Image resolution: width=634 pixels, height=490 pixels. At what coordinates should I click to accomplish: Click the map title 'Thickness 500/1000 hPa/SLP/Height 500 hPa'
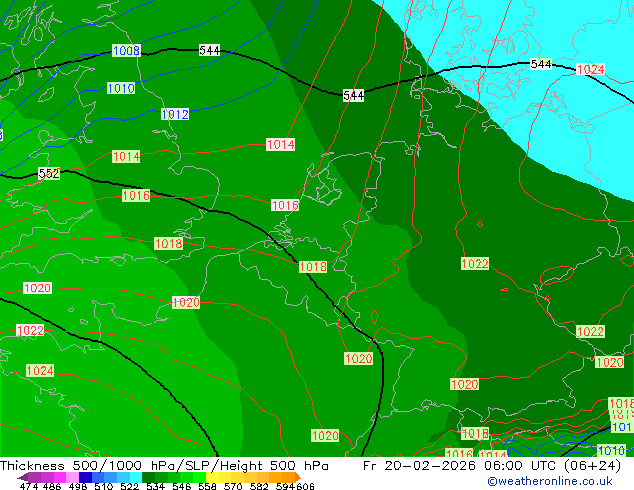(164, 466)
